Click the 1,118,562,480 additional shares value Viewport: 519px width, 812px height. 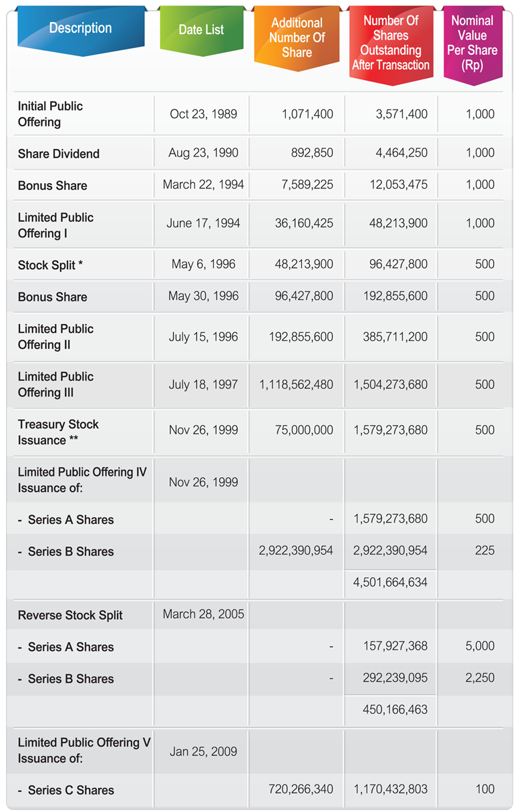[297, 385]
